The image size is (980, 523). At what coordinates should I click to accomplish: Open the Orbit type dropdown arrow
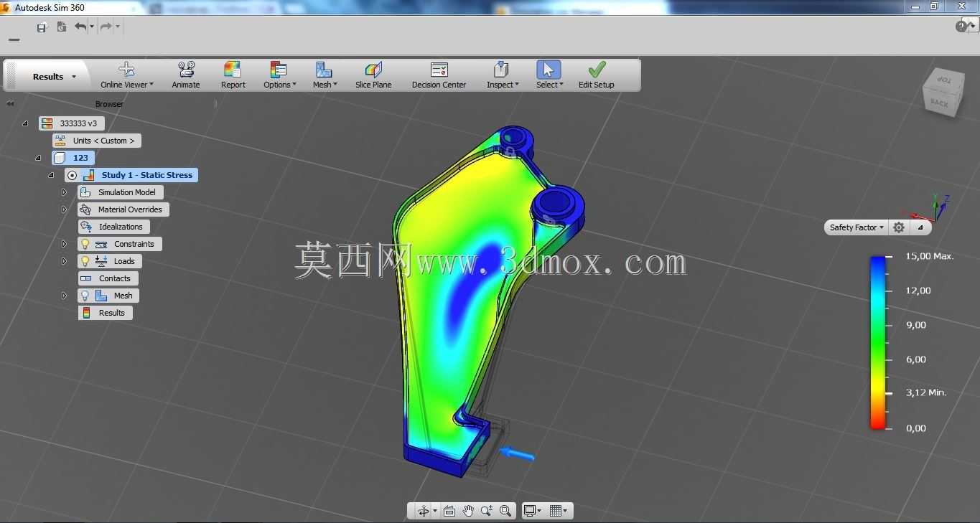tap(435, 511)
